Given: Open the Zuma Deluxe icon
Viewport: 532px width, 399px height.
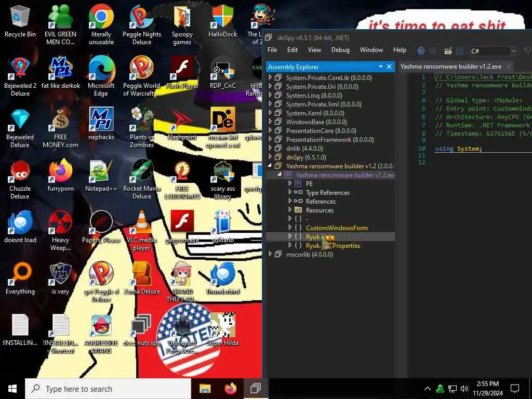Looking at the screenshot, I should click(142, 279).
